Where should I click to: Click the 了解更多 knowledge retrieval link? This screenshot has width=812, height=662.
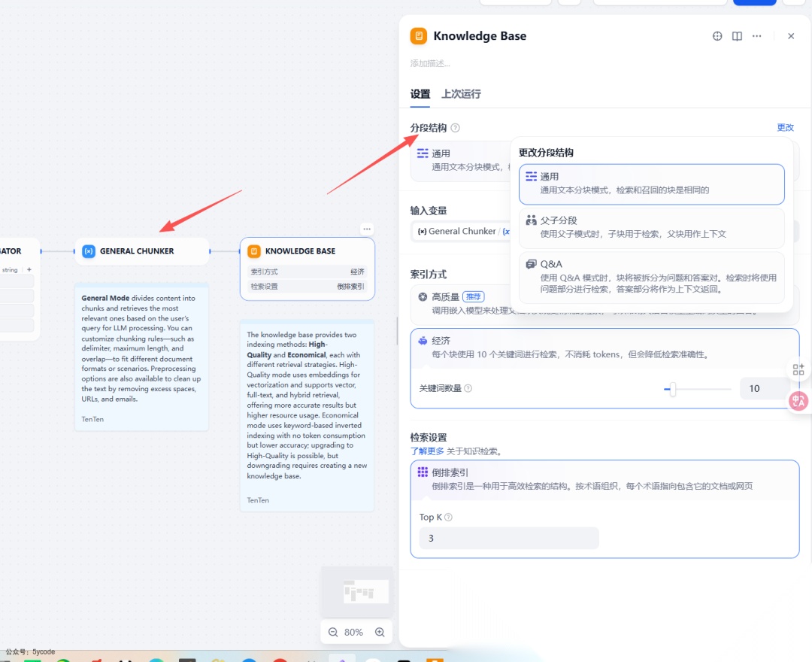point(426,451)
